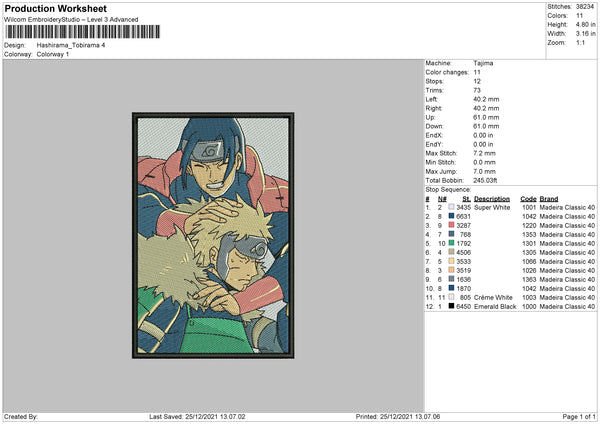
Task: Click the Colorway 1 value
Action: pyautogui.click(x=53, y=54)
